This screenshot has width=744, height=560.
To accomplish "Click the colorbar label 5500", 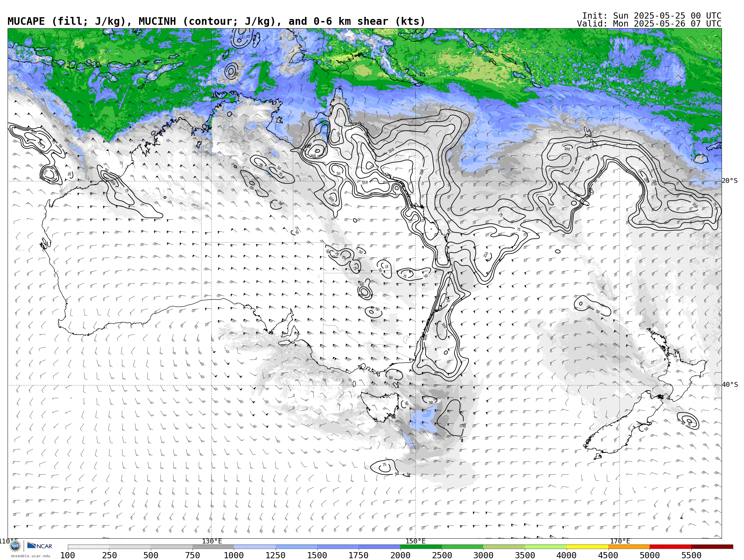I will (691, 555).
